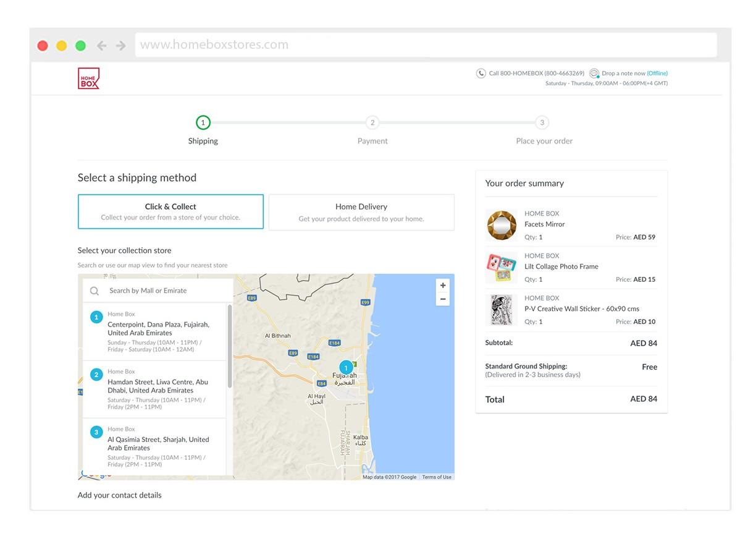756x544 pixels.
Task: Select the Centerpoint, Dana Plaza, Fujairah store
Action: point(154,331)
